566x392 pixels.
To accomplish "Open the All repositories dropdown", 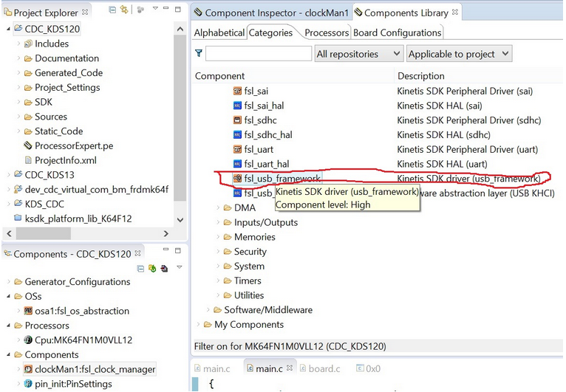I will pos(359,54).
